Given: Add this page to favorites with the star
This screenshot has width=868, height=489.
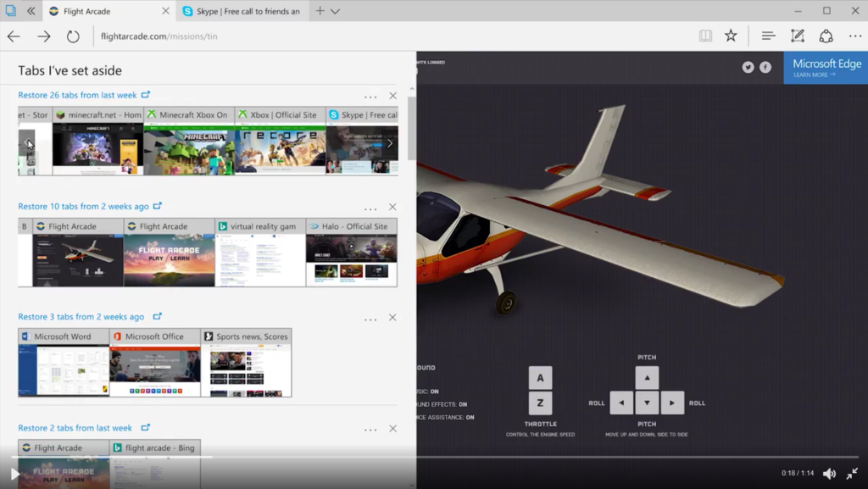Looking at the screenshot, I should tap(729, 36).
